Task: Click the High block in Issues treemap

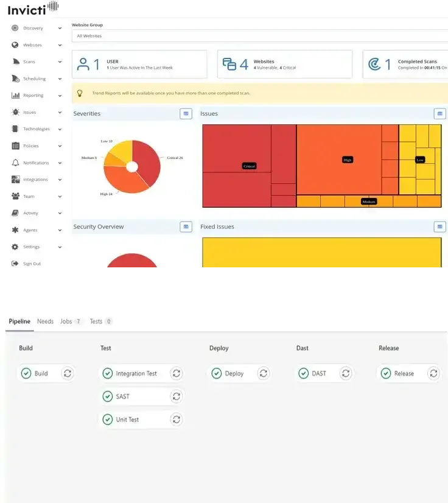Action: click(338, 160)
